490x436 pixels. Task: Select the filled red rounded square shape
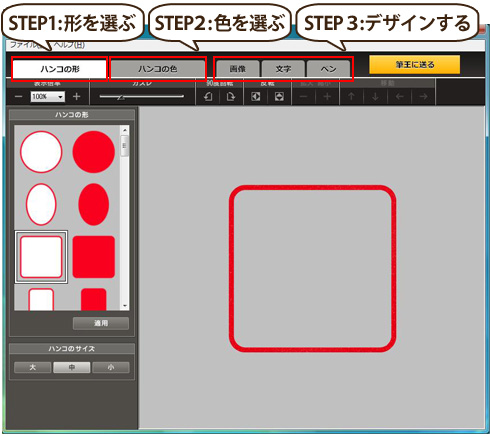coord(94,257)
